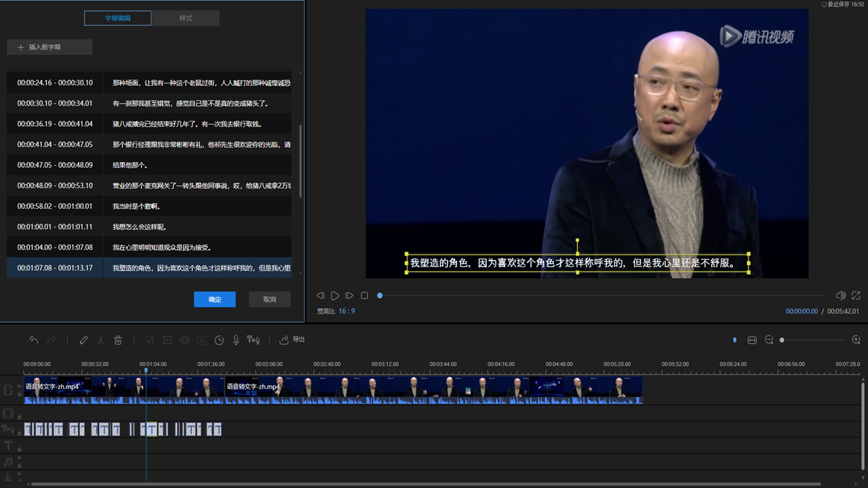Click the timeline zoom-in magnifier
This screenshot has height=488, width=868.
(x=856, y=340)
